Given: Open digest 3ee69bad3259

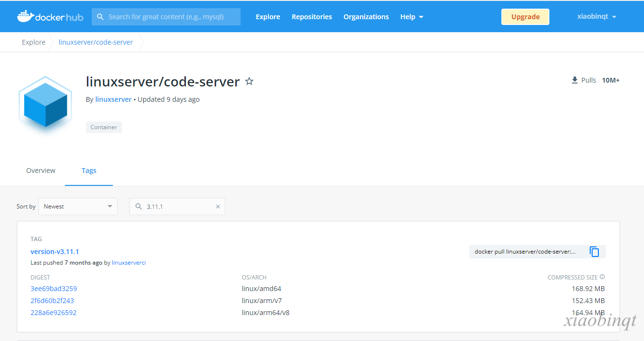Looking at the screenshot, I should pyautogui.click(x=54, y=289).
